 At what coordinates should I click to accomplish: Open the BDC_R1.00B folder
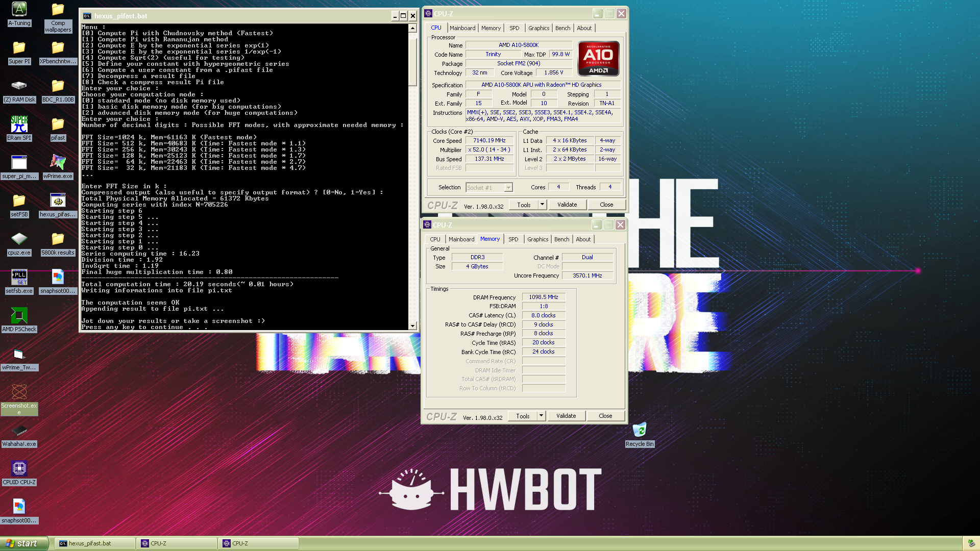pyautogui.click(x=58, y=91)
